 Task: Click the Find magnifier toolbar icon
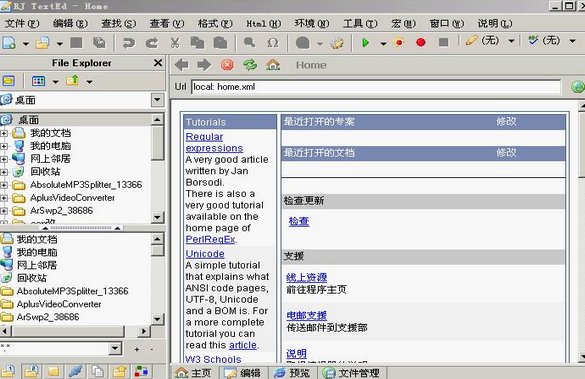coord(249,42)
